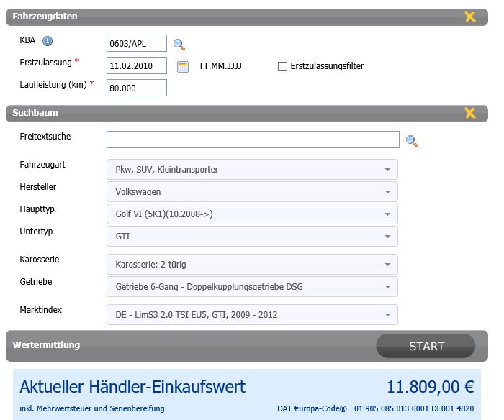504x420 pixels.
Task: Open the Untertyp GTI dropdown
Action: (x=252, y=237)
